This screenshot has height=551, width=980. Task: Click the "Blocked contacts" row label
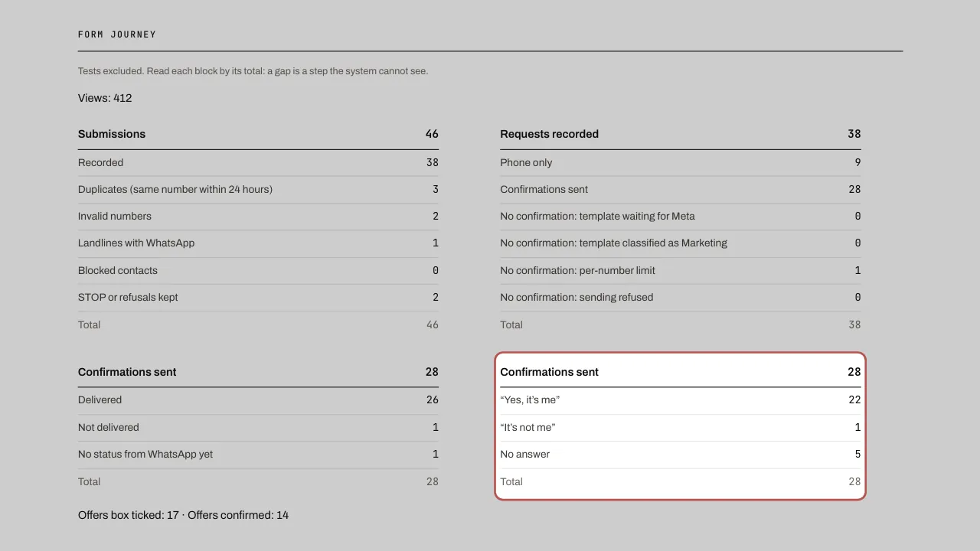(118, 270)
